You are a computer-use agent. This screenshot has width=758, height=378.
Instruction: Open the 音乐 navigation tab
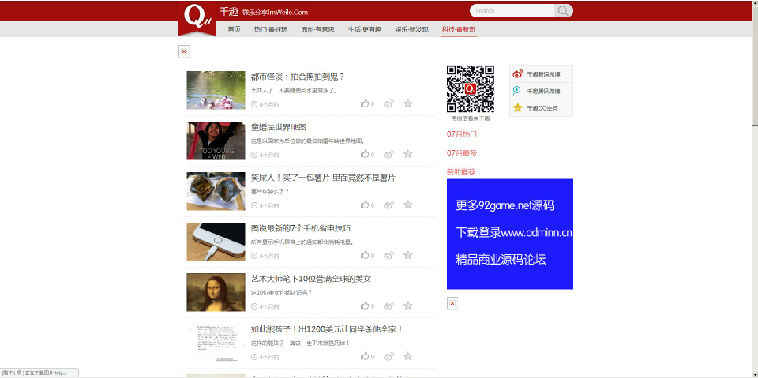coord(318,29)
